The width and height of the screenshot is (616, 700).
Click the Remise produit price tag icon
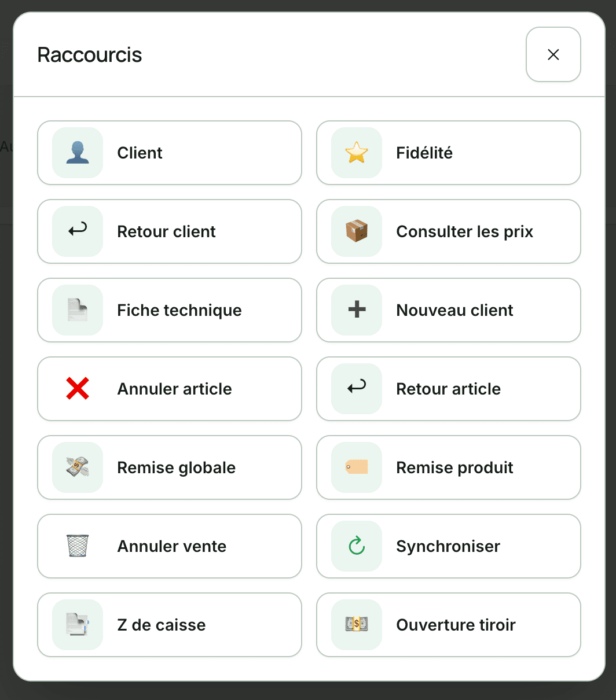357,467
